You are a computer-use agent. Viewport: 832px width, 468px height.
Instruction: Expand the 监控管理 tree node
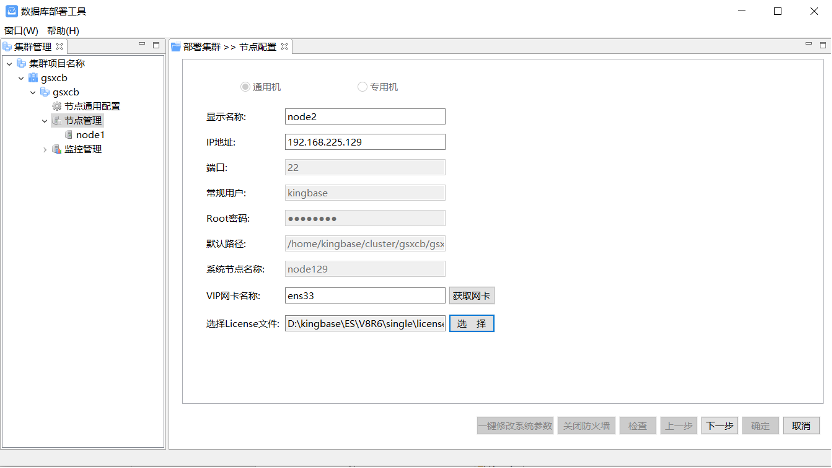pyautogui.click(x=45, y=150)
